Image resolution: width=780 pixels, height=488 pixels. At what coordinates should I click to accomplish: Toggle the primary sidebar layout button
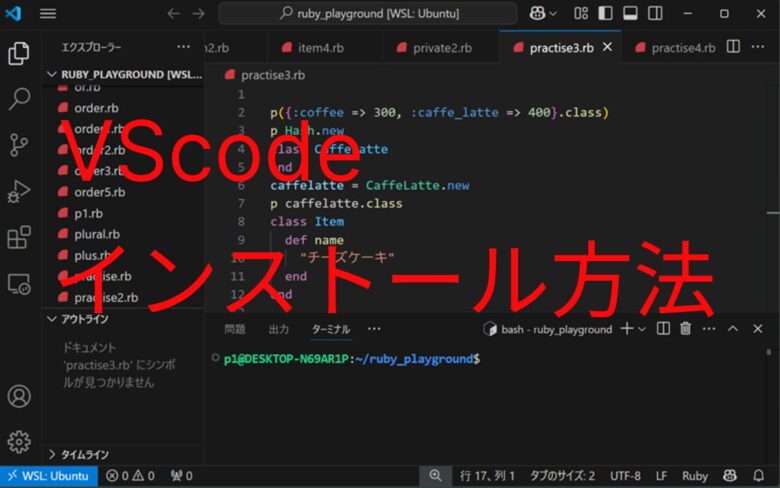tap(605, 13)
